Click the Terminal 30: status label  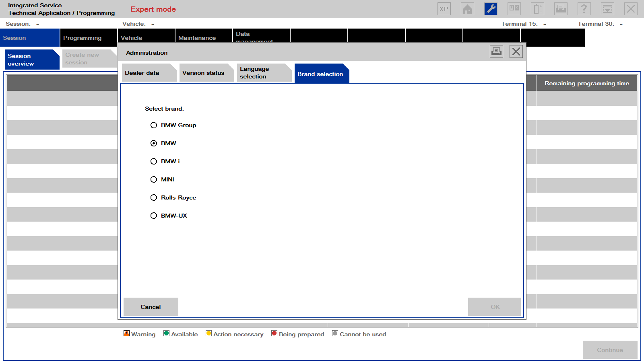596,24
